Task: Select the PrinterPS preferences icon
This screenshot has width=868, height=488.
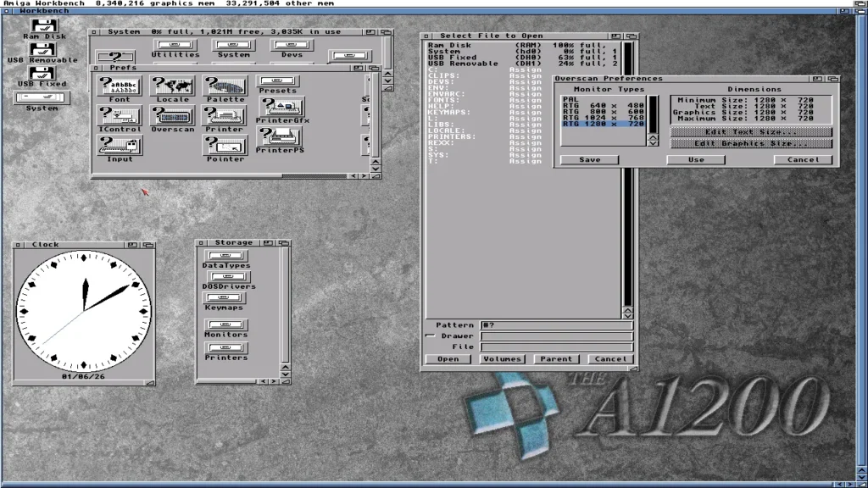Action: (x=280, y=140)
